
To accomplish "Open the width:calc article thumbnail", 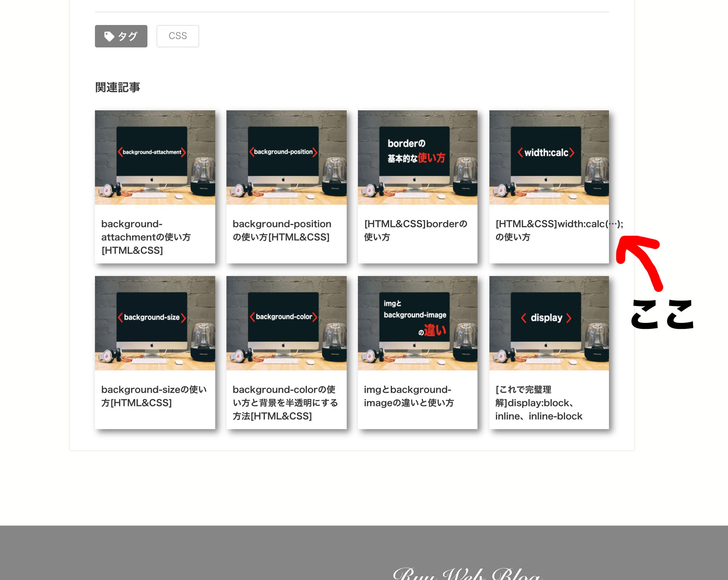I will (549, 157).
